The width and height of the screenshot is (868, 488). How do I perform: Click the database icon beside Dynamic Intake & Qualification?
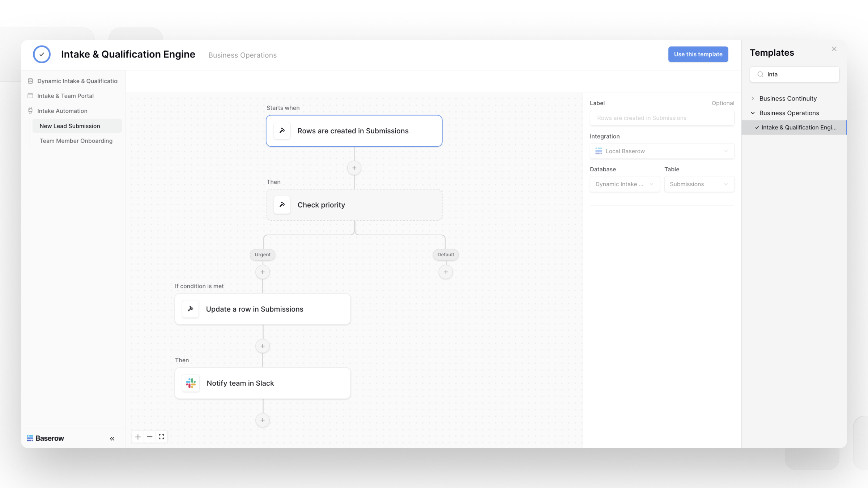coord(30,81)
